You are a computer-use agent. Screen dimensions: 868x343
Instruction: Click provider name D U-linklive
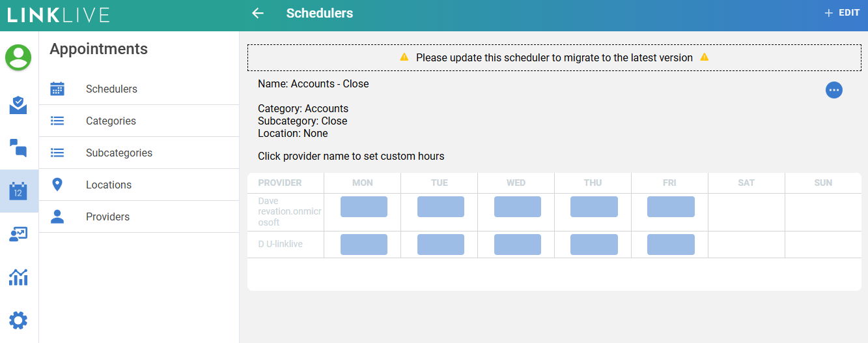(x=280, y=244)
